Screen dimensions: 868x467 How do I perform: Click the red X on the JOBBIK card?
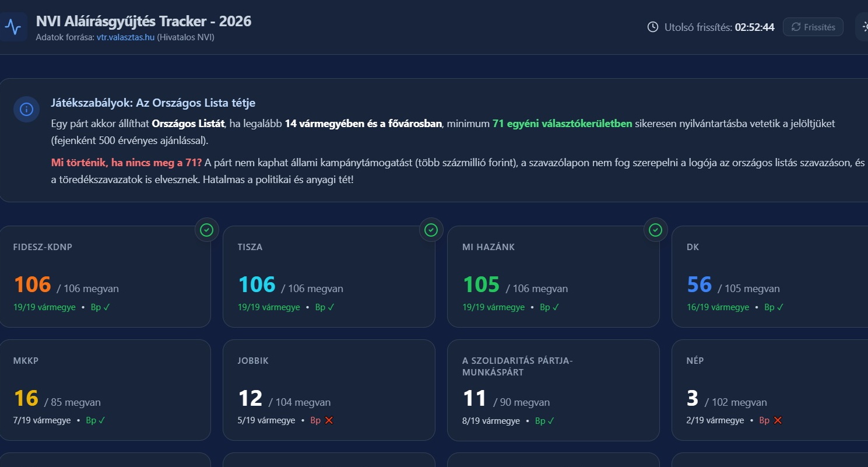[329, 420]
